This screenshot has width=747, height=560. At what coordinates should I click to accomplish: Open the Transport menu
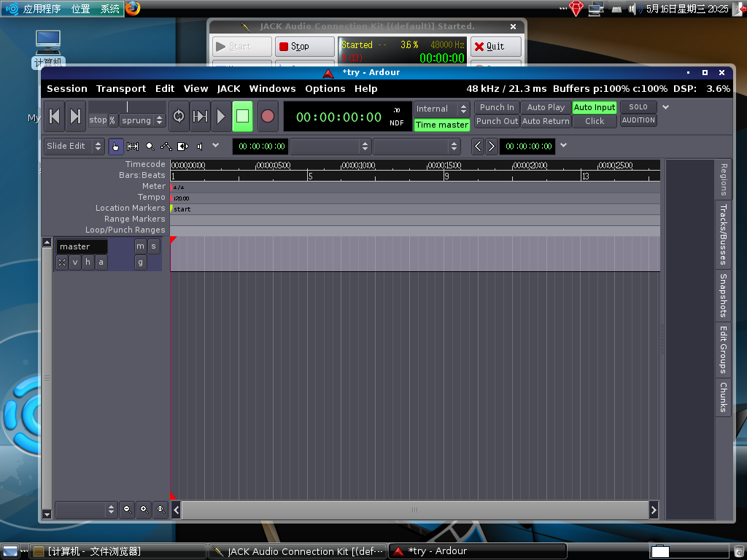(x=121, y=88)
